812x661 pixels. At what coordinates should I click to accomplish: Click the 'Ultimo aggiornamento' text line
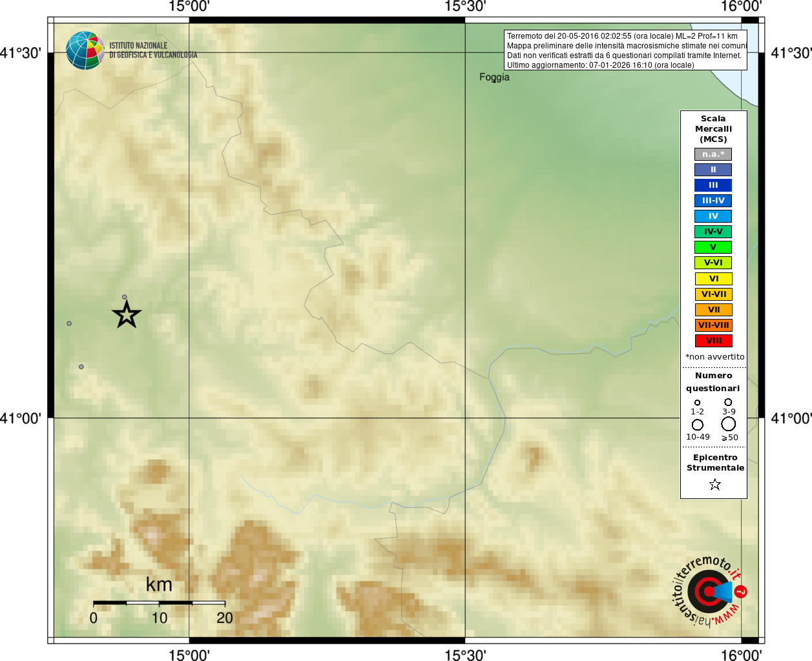(601, 65)
